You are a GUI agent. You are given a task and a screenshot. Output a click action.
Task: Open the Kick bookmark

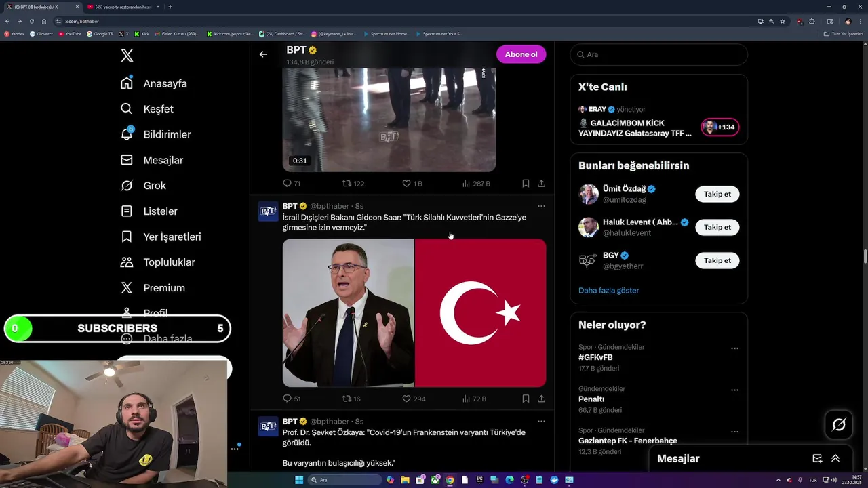coord(142,33)
